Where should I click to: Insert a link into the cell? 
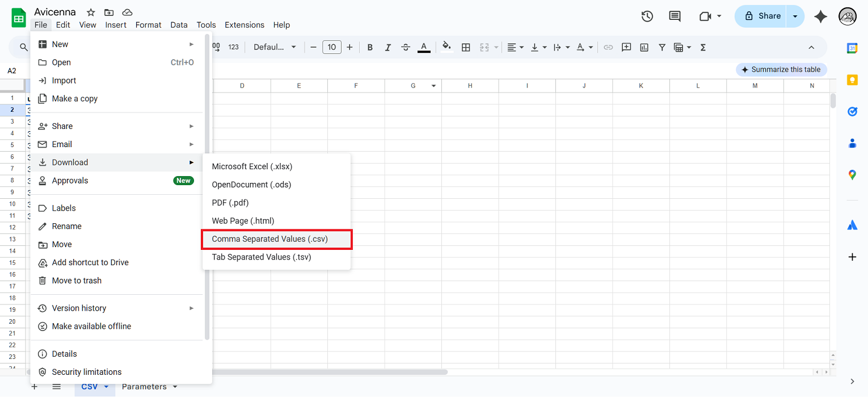[x=608, y=47]
